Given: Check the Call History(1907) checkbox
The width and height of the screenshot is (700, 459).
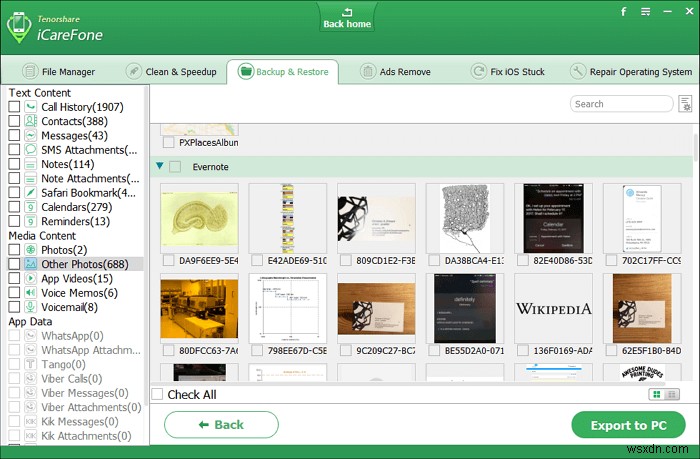Looking at the screenshot, I should click(14, 107).
